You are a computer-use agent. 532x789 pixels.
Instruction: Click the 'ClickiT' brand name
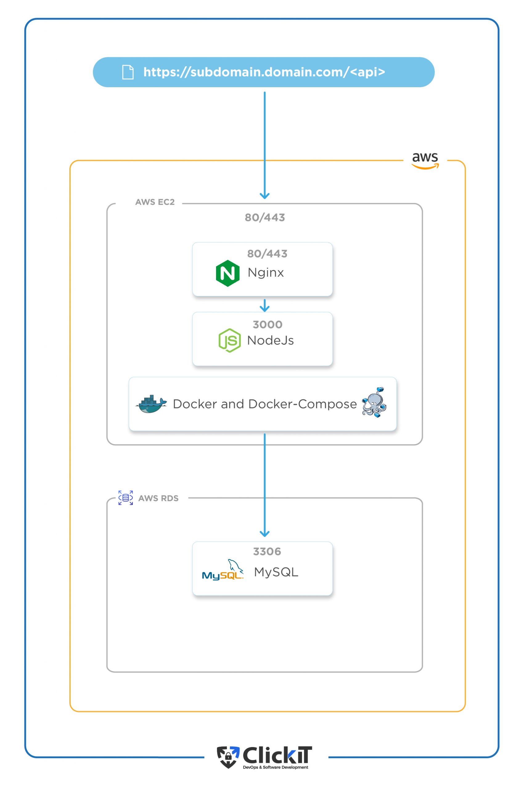277,755
